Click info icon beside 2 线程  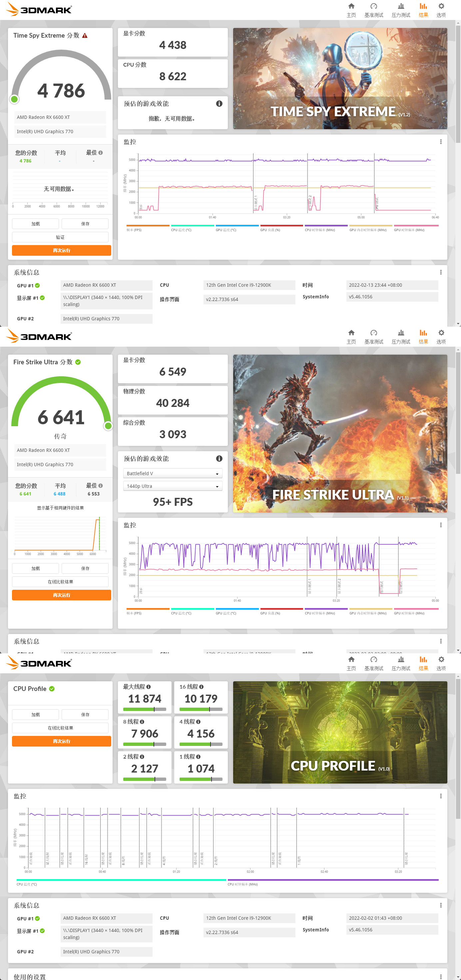[142, 757]
